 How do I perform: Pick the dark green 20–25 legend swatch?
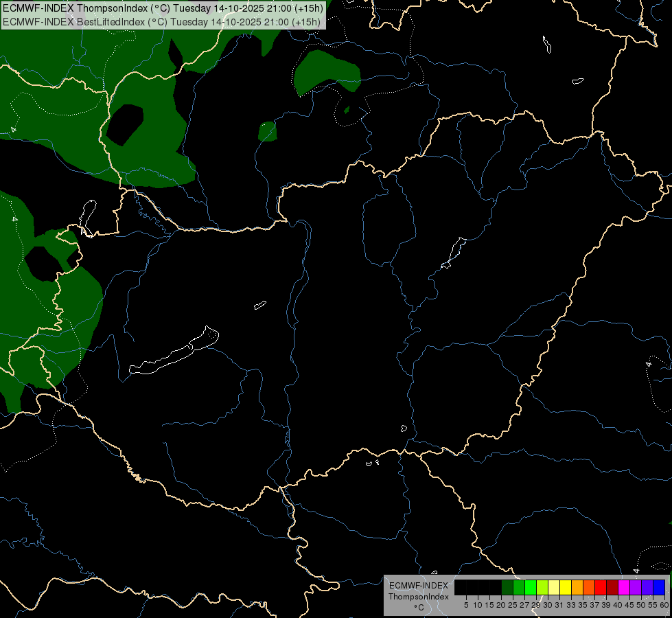coord(507,588)
